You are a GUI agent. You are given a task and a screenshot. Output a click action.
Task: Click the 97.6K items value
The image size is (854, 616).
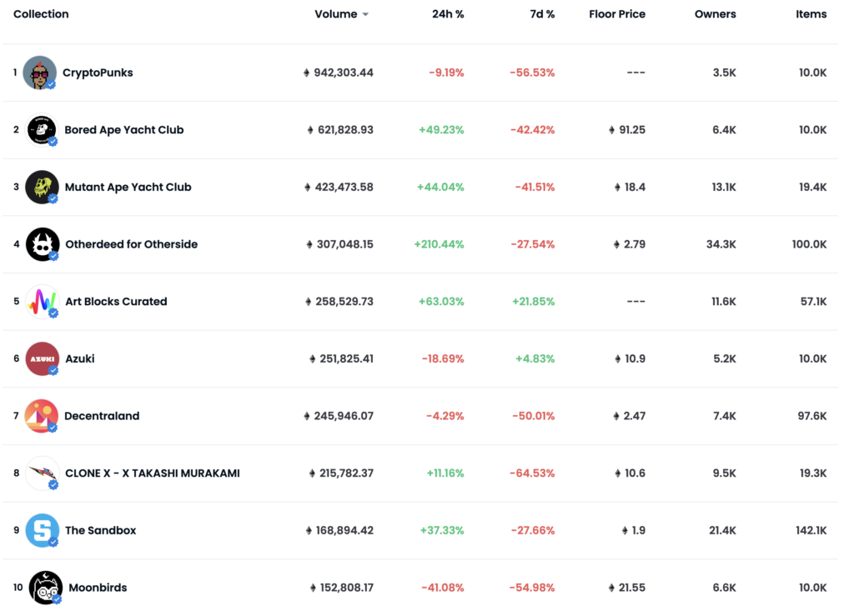point(812,416)
